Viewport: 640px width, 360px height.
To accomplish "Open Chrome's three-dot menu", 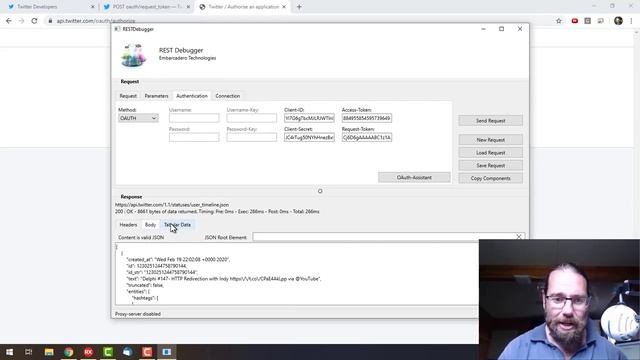I will [631, 21].
